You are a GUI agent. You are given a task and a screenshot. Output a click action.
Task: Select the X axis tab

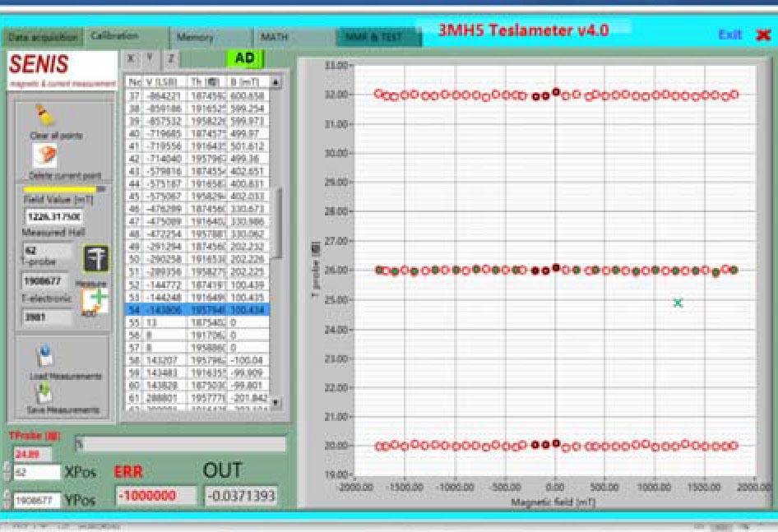[132, 59]
